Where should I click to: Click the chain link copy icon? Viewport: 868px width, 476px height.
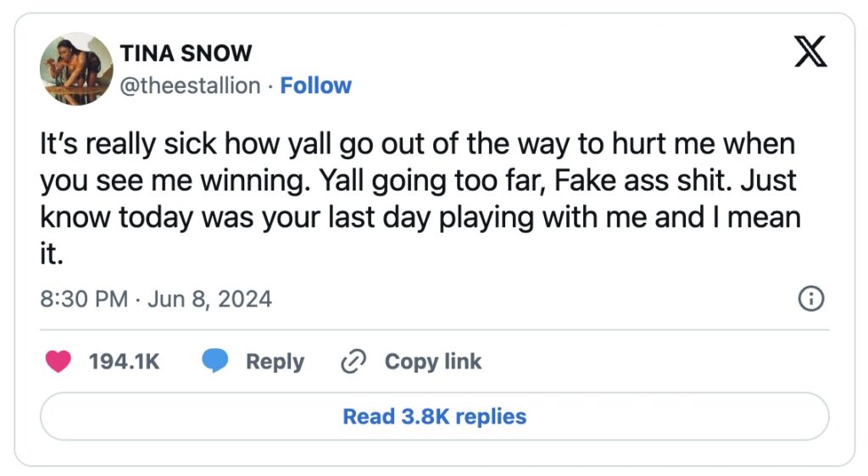[352, 362]
